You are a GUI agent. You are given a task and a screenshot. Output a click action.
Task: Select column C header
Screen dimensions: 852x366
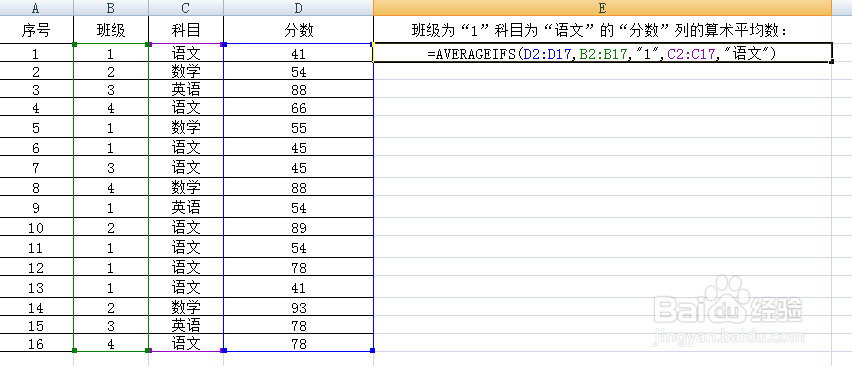186,8
